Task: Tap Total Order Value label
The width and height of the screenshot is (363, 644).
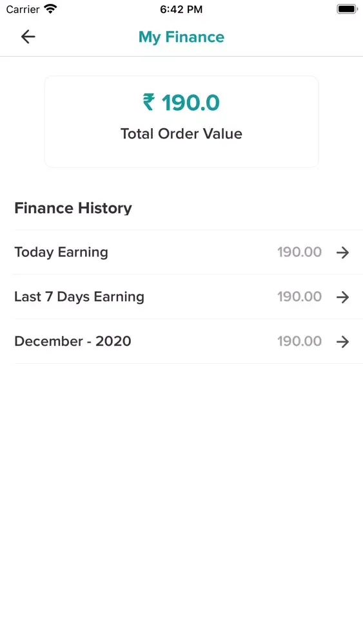Action: click(181, 133)
